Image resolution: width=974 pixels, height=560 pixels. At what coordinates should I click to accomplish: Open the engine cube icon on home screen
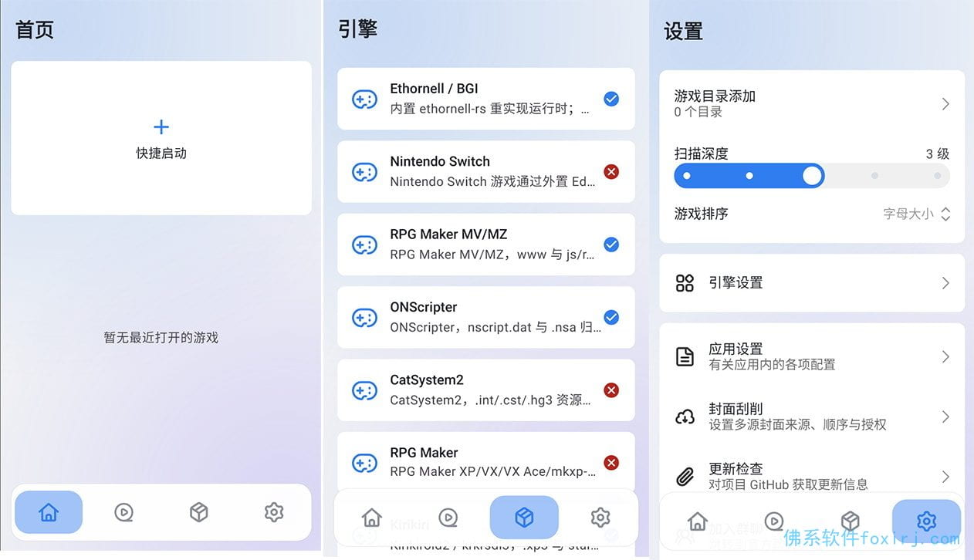199,512
